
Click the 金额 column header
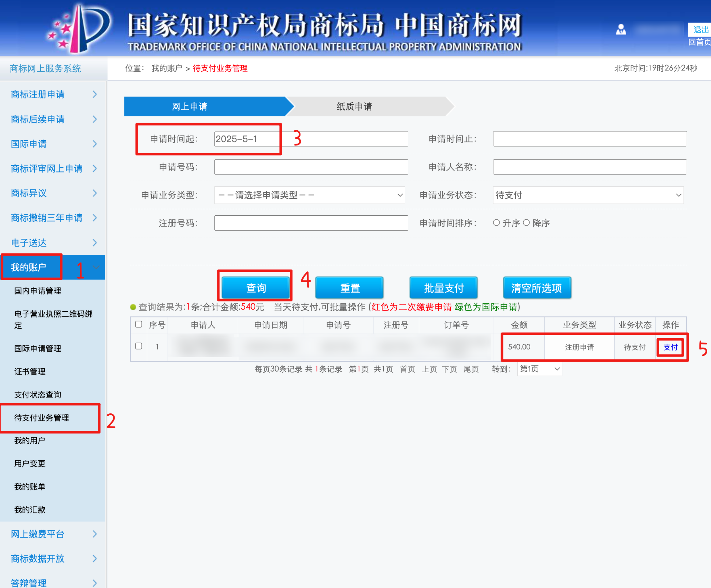(x=519, y=325)
